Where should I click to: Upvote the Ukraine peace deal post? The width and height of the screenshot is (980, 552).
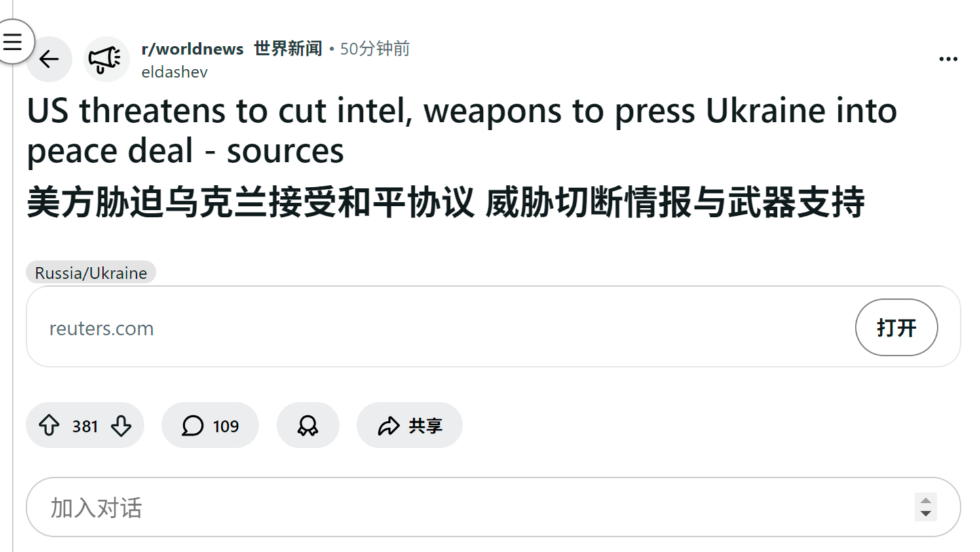tap(49, 425)
